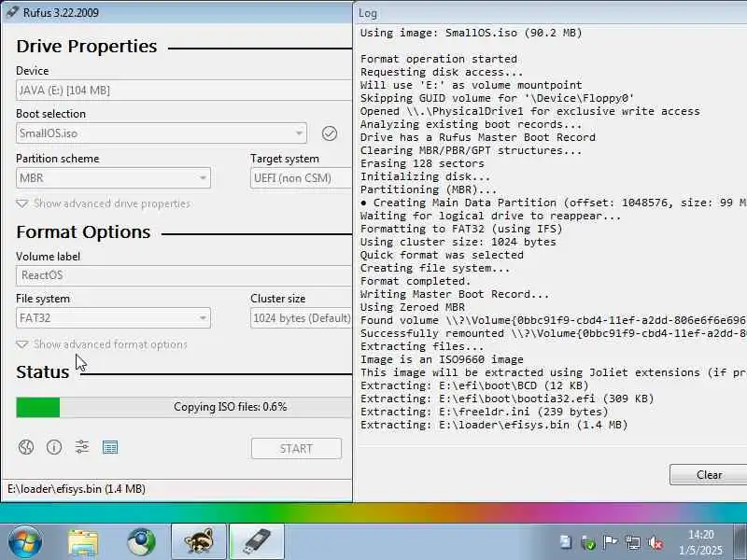Click the log line 'Using image: SmallOS.iso'

tap(471, 33)
